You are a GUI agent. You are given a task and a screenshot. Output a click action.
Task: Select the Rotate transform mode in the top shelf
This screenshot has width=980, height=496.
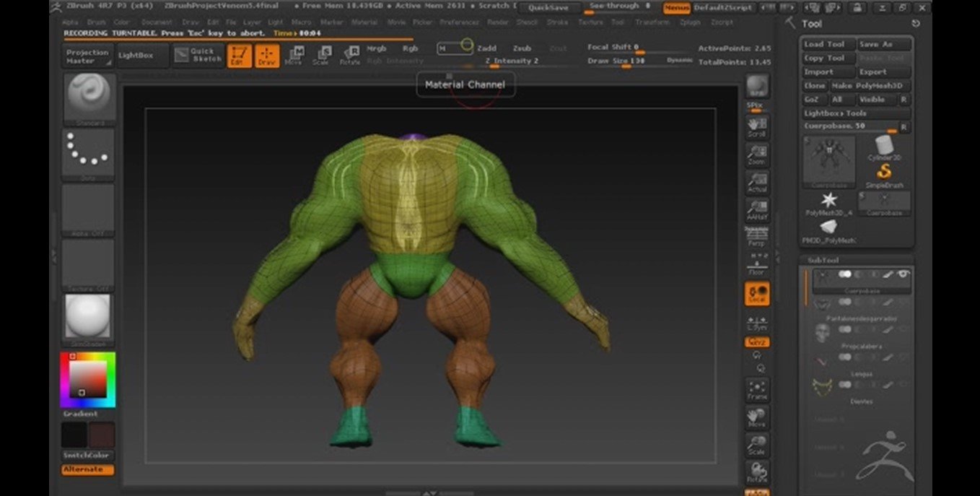pos(350,56)
